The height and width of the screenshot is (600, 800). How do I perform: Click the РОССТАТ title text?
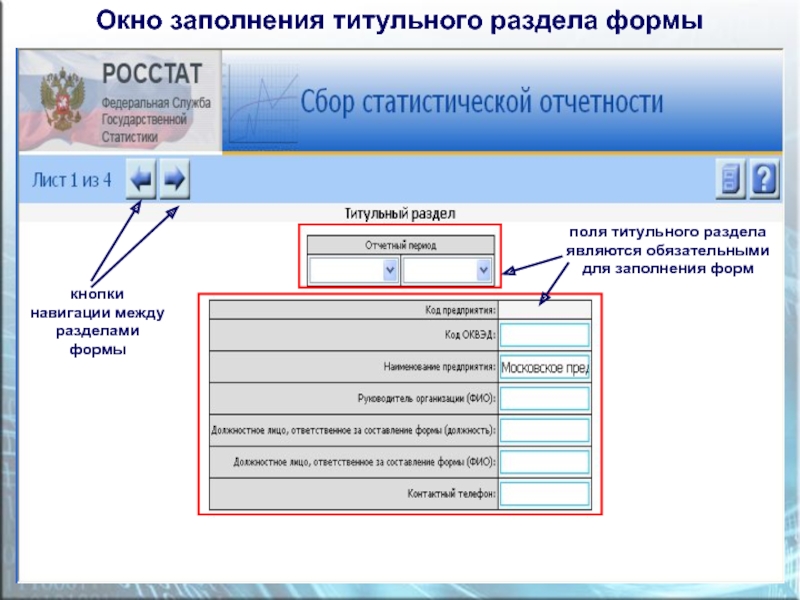152,74
